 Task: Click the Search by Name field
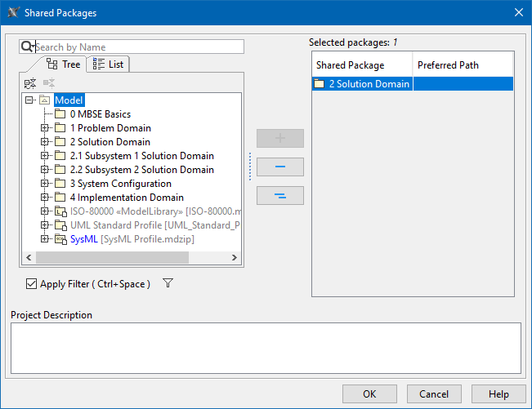[137, 47]
